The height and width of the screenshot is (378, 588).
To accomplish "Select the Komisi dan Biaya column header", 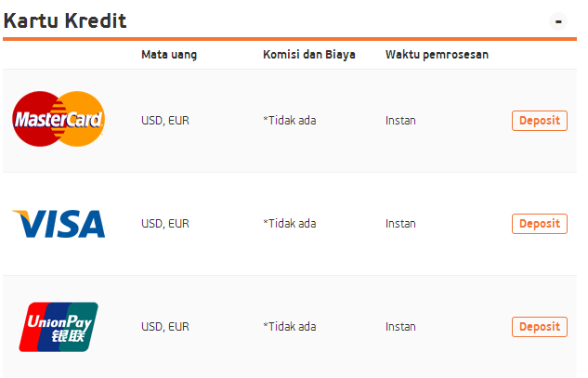I will point(309,55).
